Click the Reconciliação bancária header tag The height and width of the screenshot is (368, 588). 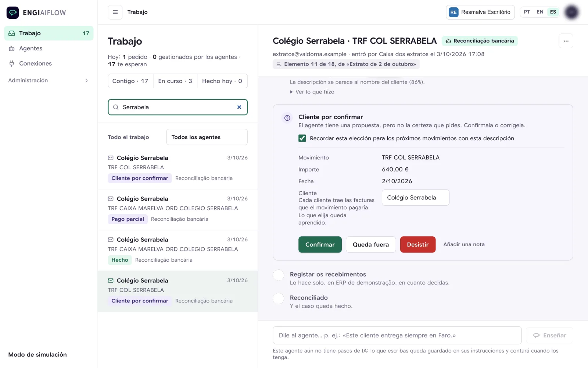click(480, 41)
